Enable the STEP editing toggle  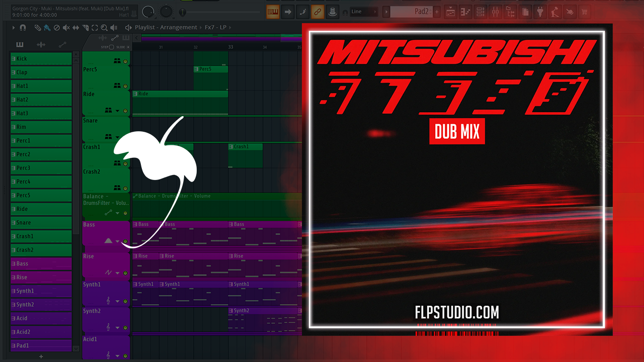[111, 47]
